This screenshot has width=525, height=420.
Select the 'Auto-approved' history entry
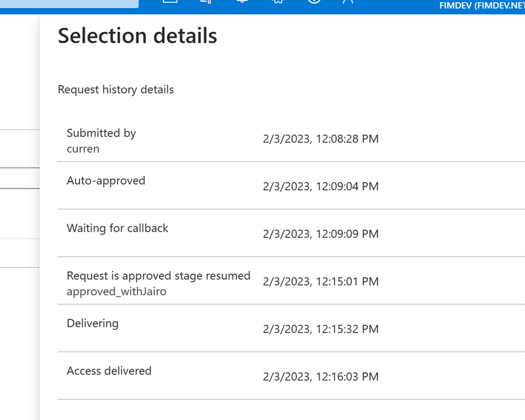click(x=106, y=180)
